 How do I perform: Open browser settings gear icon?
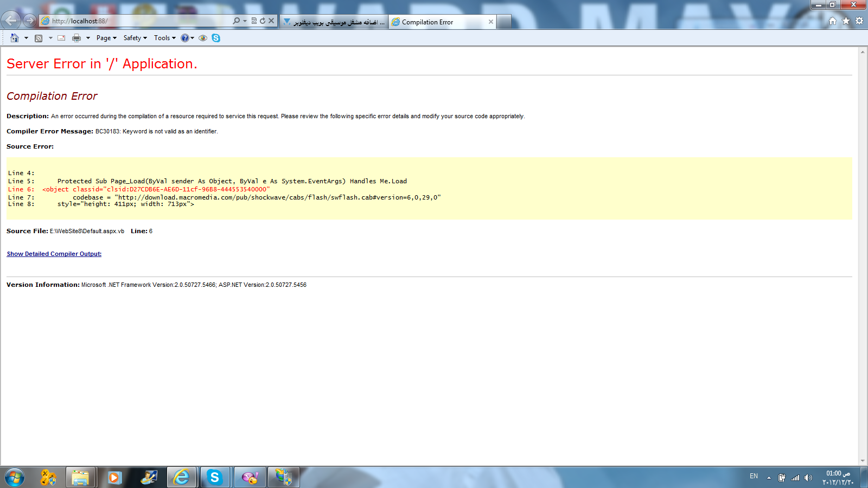pos(859,21)
